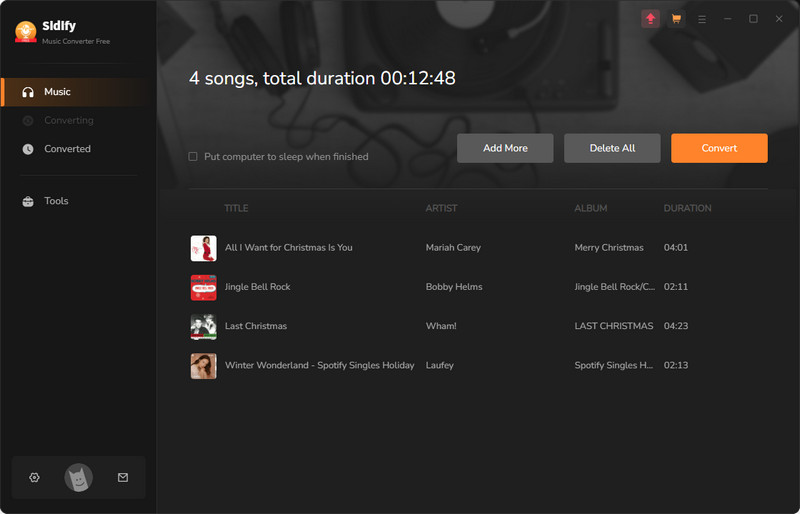
Task: Click the Jingle Bell Rock album thumbnail
Action: coord(204,287)
